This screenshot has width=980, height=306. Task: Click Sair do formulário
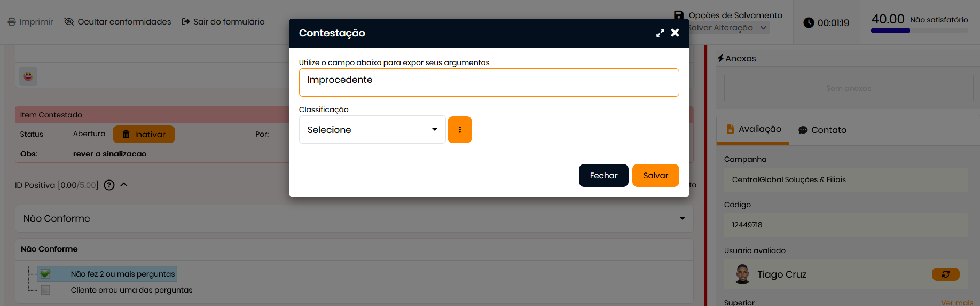pos(223,22)
